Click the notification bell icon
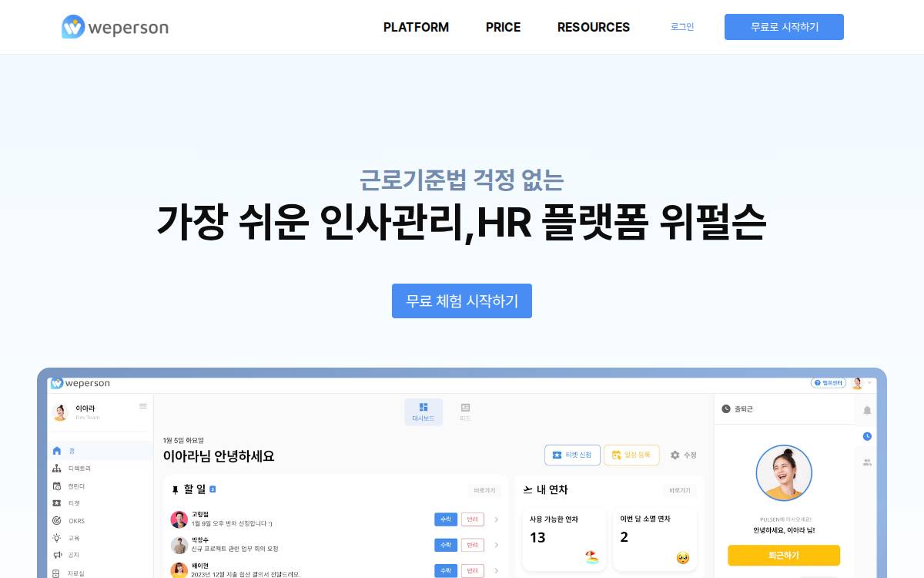The width and height of the screenshot is (924, 578). [867, 410]
